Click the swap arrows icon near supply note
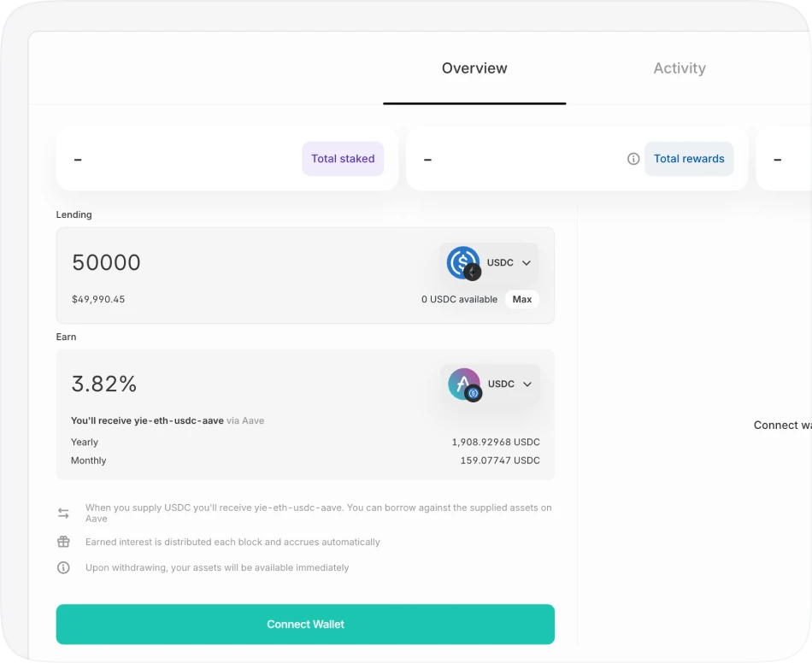 point(63,513)
